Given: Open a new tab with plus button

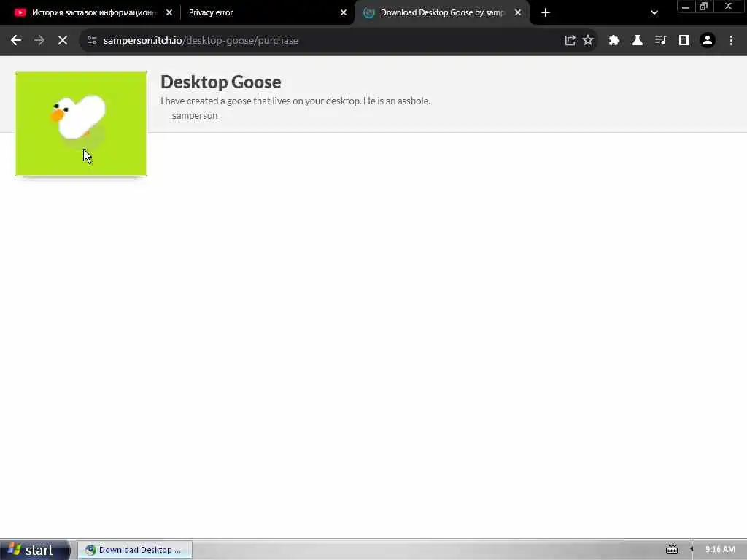Looking at the screenshot, I should (x=546, y=12).
